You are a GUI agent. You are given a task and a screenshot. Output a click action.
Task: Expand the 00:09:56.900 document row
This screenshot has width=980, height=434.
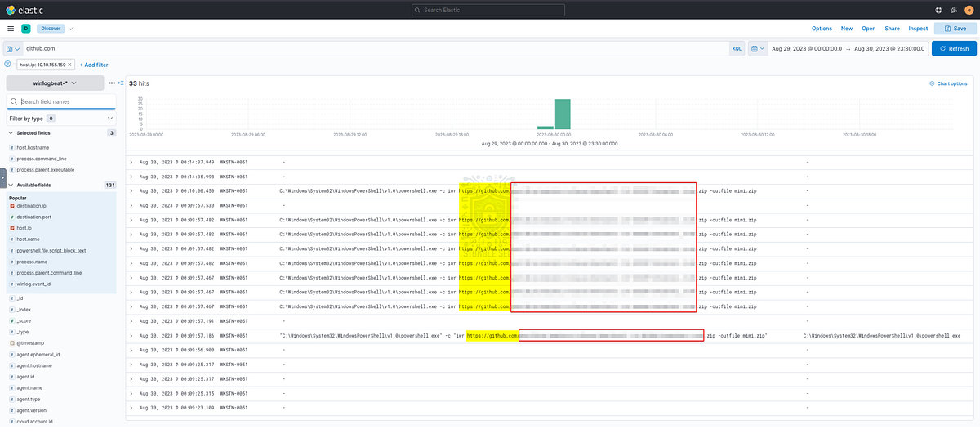click(131, 350)
